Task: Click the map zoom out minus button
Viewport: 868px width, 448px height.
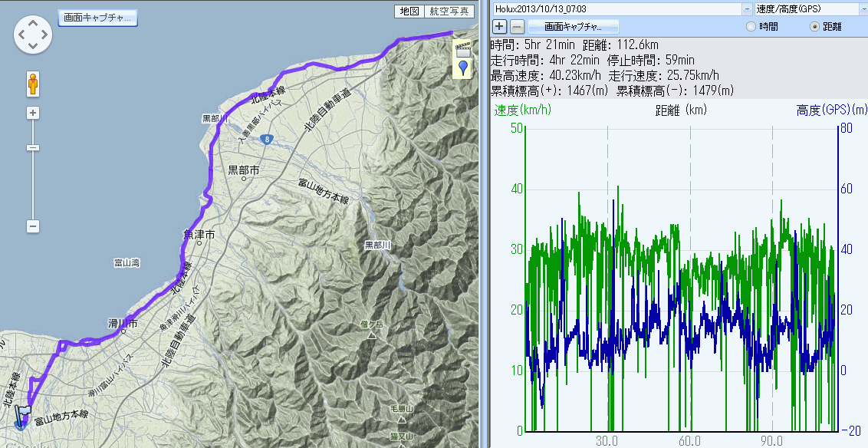Action: 33,226
